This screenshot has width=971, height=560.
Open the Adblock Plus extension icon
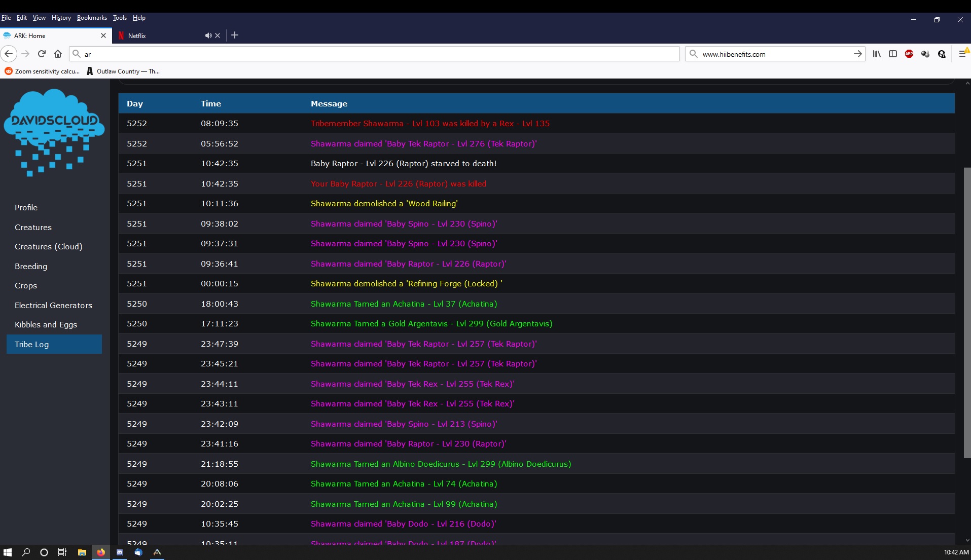(909, 54)
